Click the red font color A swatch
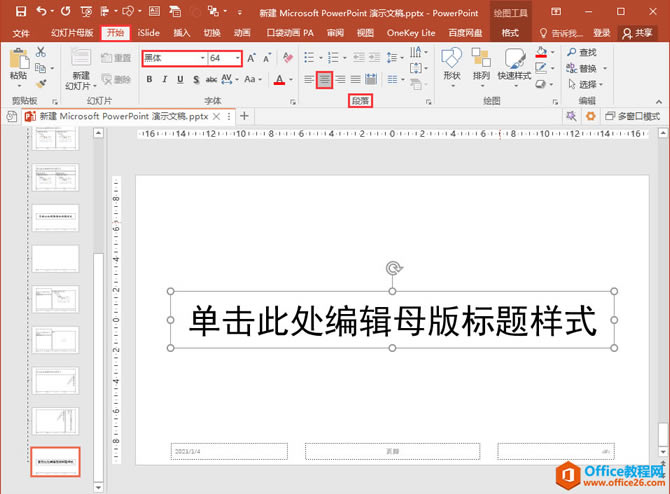 point(279,79)
